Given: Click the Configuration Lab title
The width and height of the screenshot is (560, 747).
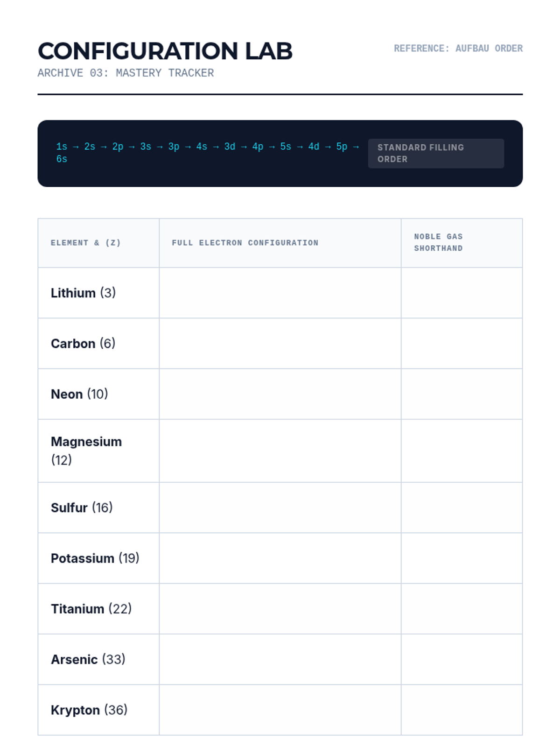Looking at the screenshot, I should pos(165,51).
